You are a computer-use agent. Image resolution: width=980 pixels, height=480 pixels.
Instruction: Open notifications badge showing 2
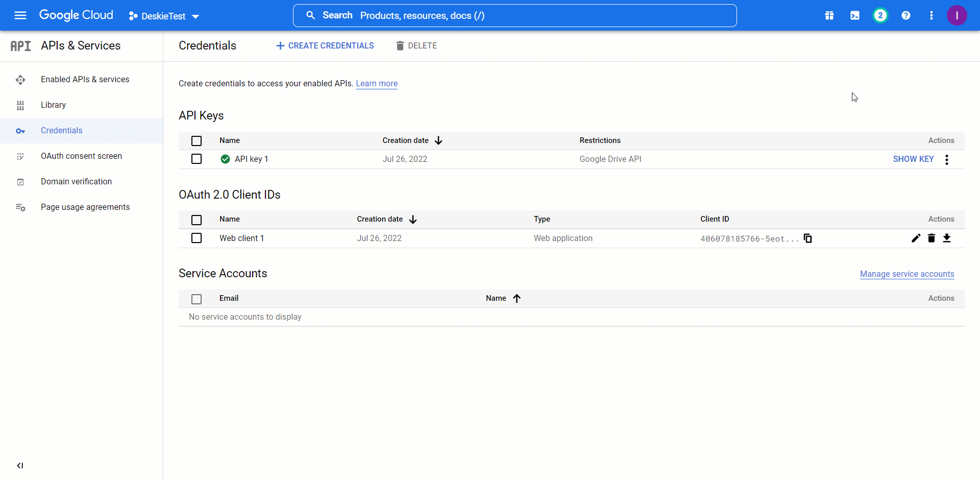tap(880, 15)
